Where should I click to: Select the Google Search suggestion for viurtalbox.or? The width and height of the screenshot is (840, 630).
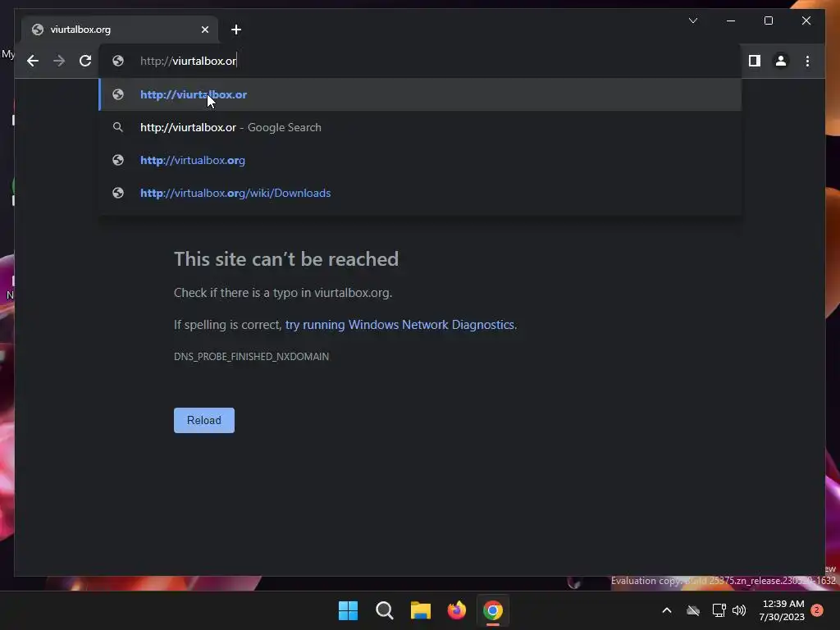point(420,127)
